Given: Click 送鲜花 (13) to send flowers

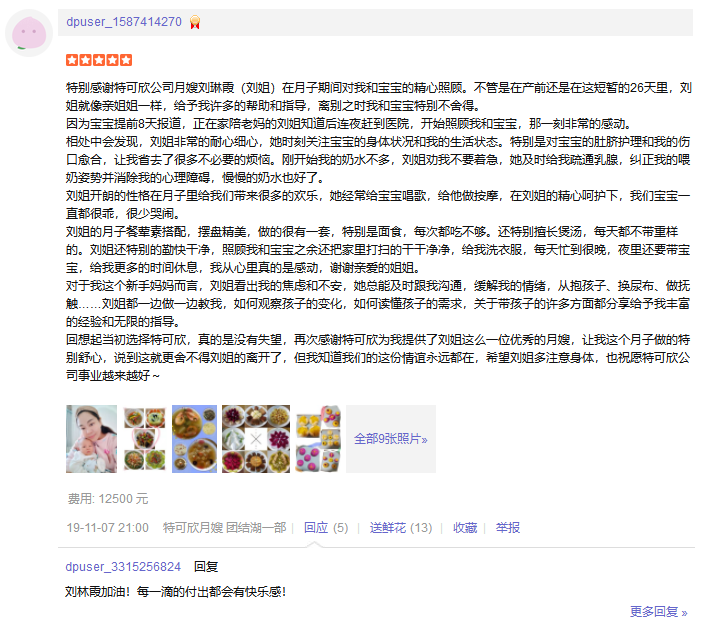Looking at the screenshot, I should [x=401, y=528].
